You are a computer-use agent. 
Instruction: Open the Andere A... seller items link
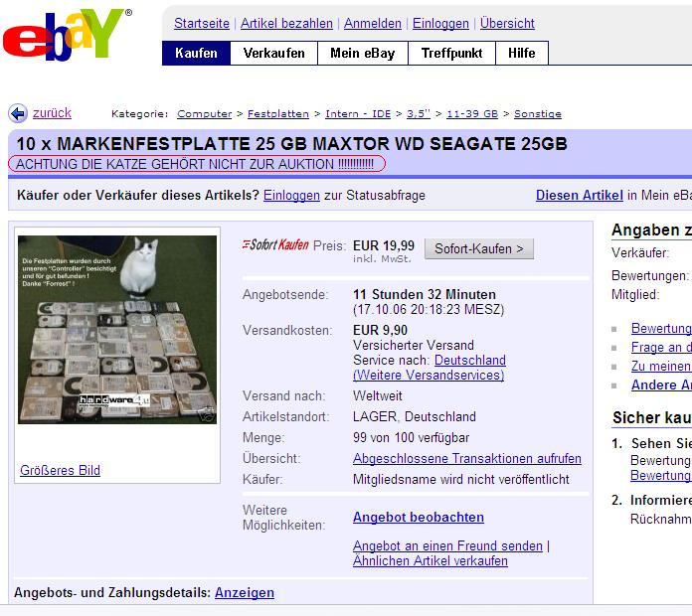661,385
